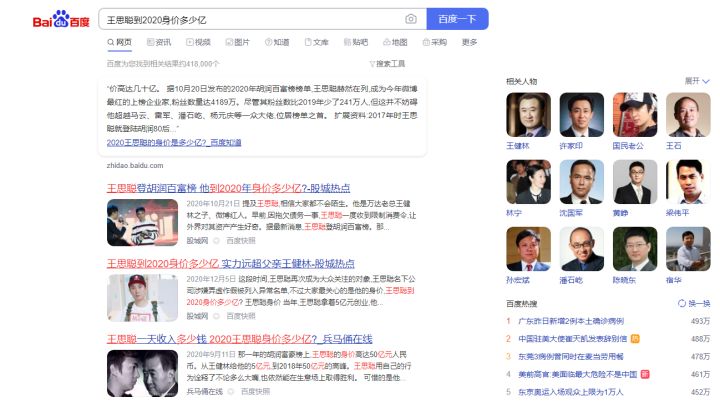Viewport: 720px width, 402px height.
Task: Click 兵马俑在线 source label
Action: pyautogui.click(x=204, y=391)
